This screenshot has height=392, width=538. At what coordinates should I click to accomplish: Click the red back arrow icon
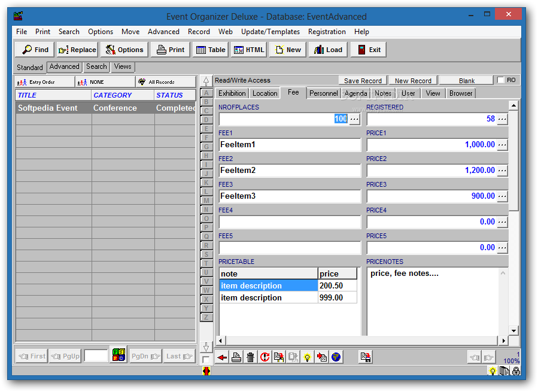point(222,357)
